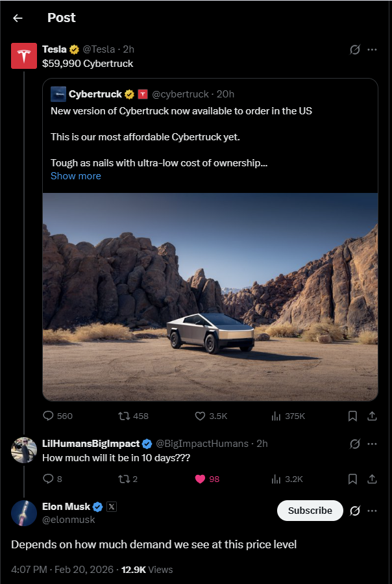This screenshot has height=584, width=392.
Task: Go back using the back arrow
Action: [x=18, y=18]
